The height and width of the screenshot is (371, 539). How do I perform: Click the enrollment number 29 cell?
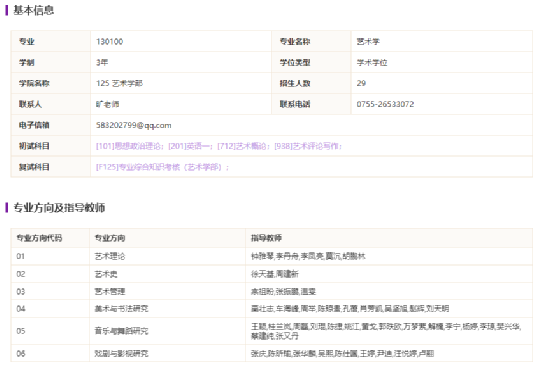(x=442, y=83)
